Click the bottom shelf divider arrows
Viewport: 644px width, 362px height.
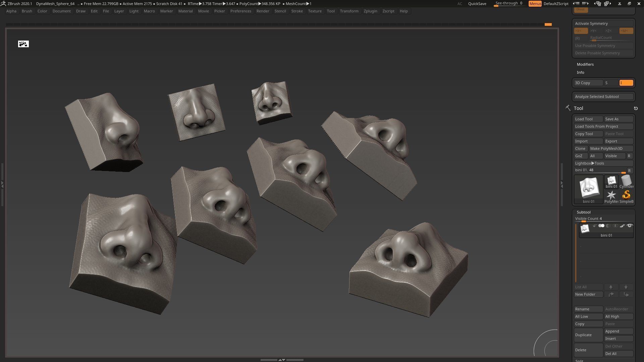[282, 360]
